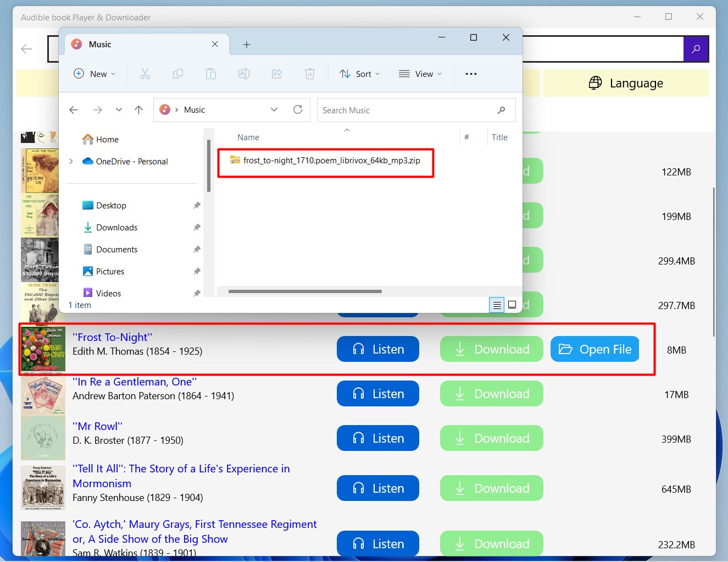Open File for Frost To-Night
The image size is (728, 562).
click(x=594, y=349)
